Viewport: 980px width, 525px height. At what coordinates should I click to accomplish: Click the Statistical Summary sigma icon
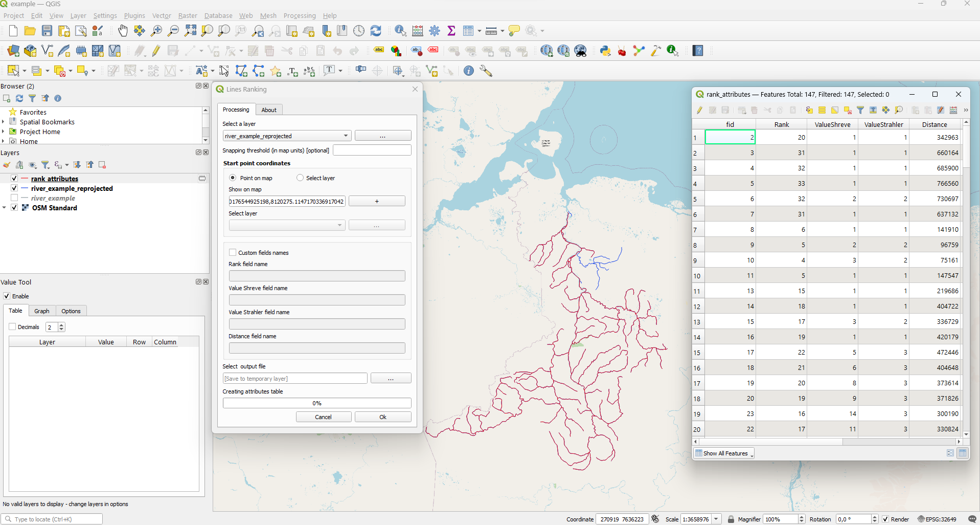(x=451, y=31)
